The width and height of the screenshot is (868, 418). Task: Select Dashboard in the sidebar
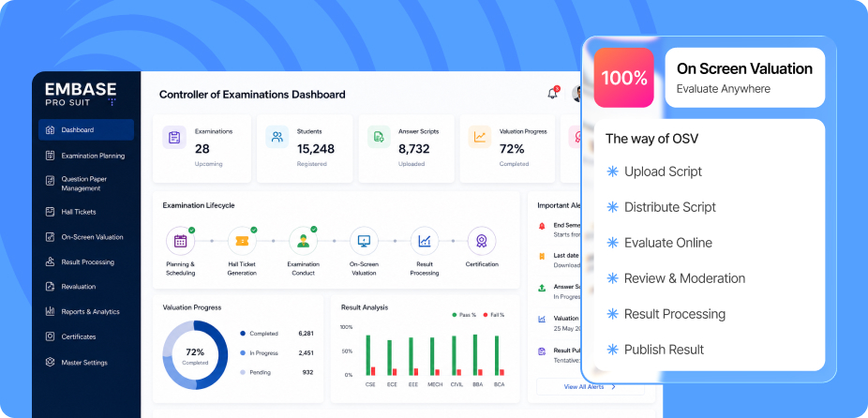coord(86,129)
